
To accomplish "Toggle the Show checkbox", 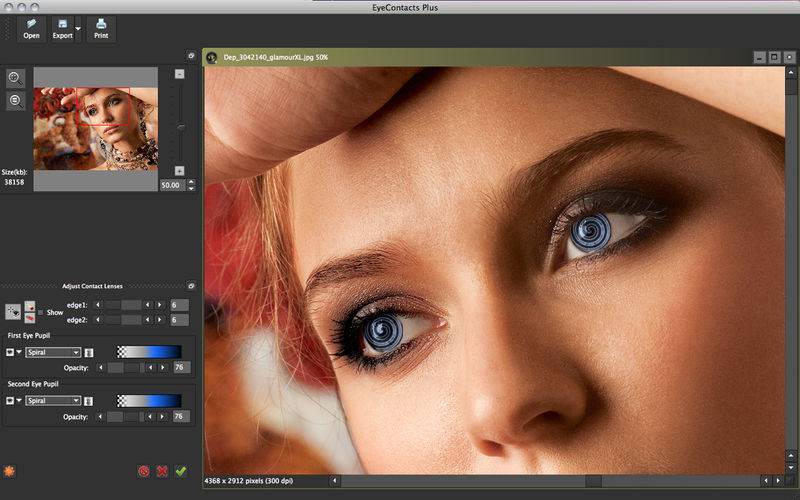I will (41, 312).
